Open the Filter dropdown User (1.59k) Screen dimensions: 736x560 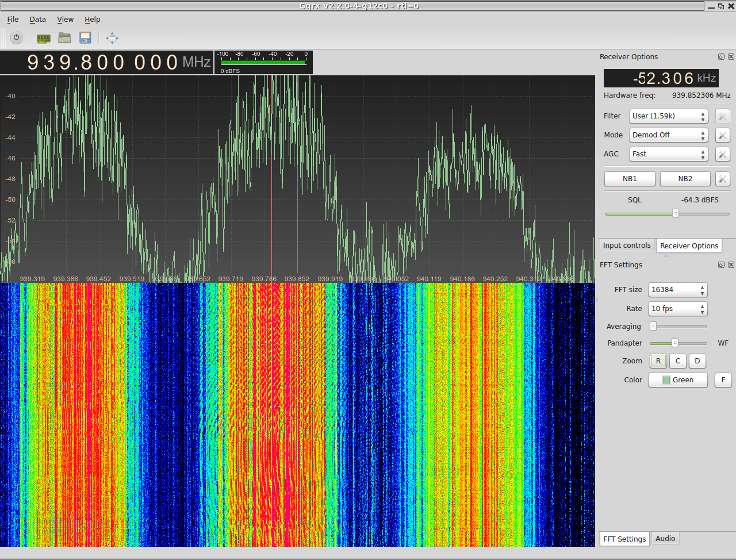pos(668,116)
